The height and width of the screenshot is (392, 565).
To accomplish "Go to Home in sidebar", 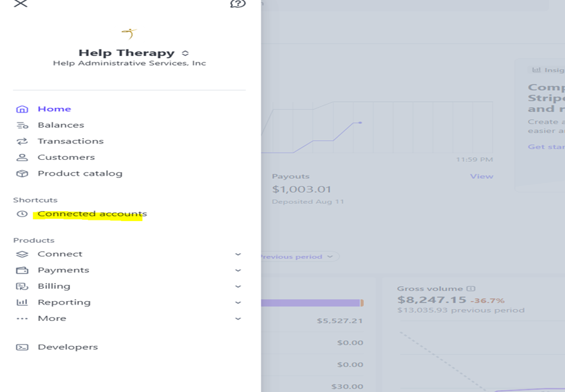I will 55,109.
